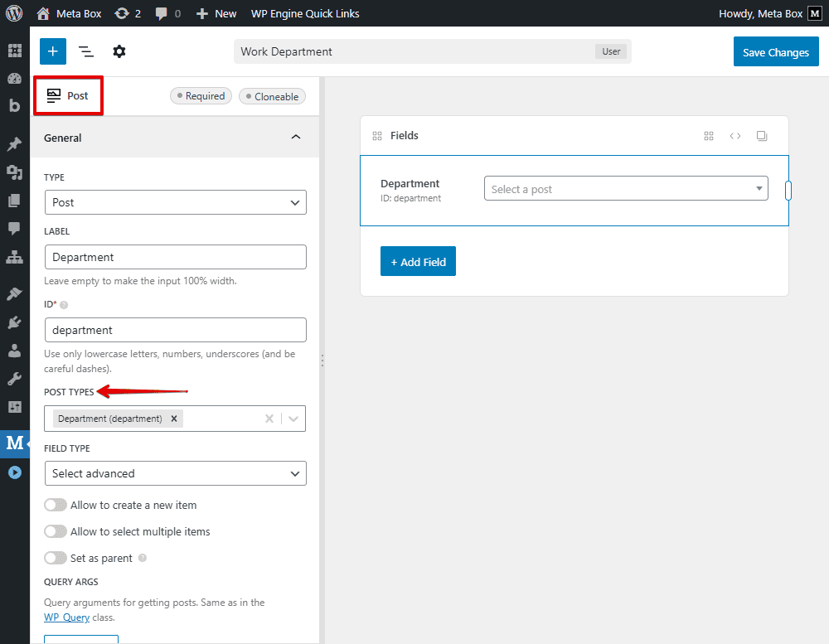The height and width of the screenshot is (644, 829).
Task: Turn on Set as parent switch
Action: [56, 558]
